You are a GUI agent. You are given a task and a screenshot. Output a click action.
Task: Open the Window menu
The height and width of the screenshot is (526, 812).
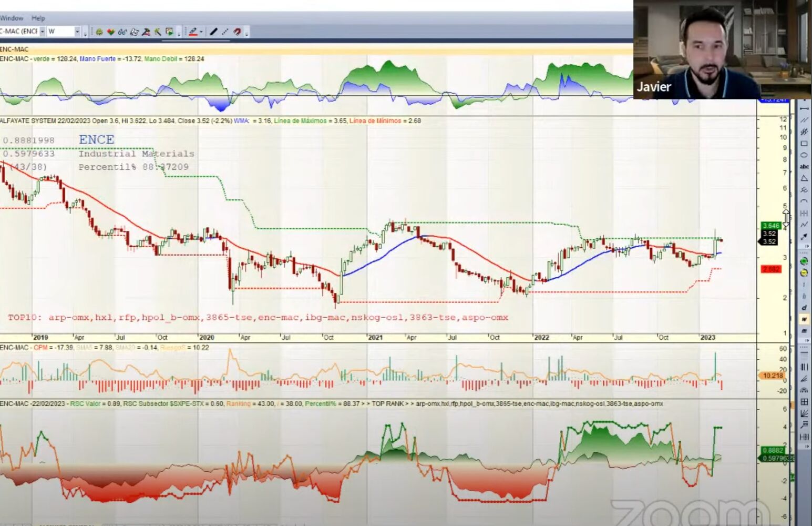pyautogui.click(x=12, y=18)
